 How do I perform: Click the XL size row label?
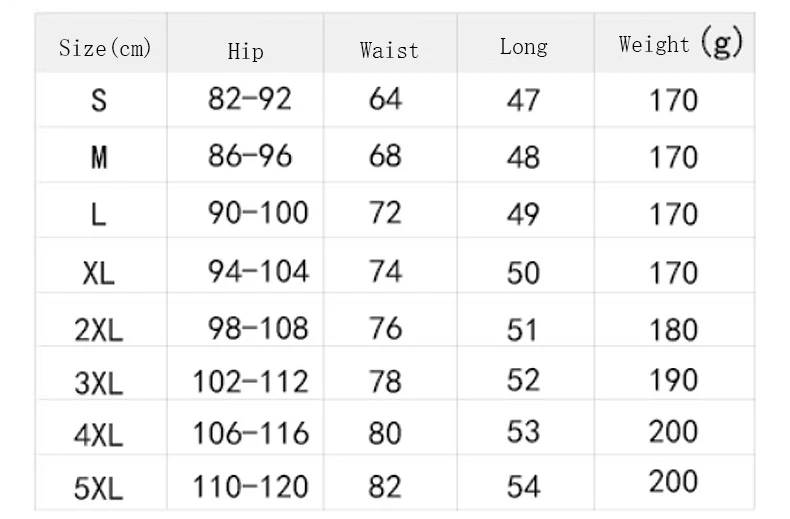pos(99,274)
